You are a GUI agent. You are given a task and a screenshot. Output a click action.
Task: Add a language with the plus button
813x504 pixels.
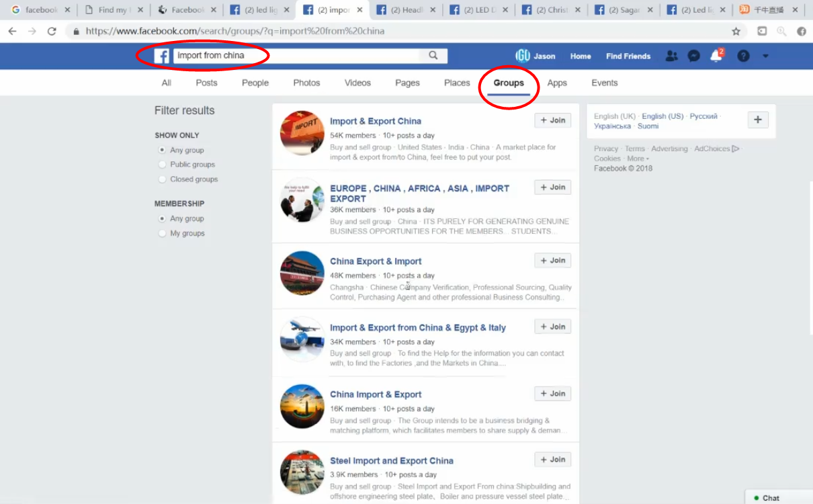(x=758, y=120)
